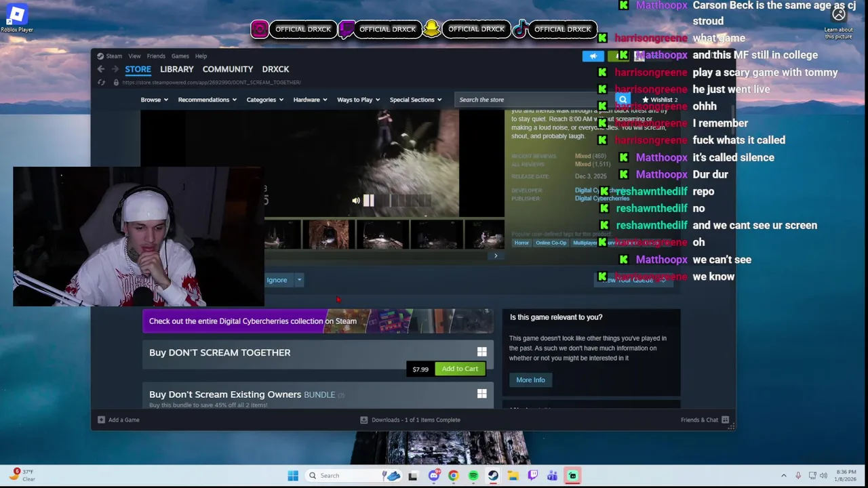
Task: Click Add to Cart for $7.99
Action: [x=460, y=369]
